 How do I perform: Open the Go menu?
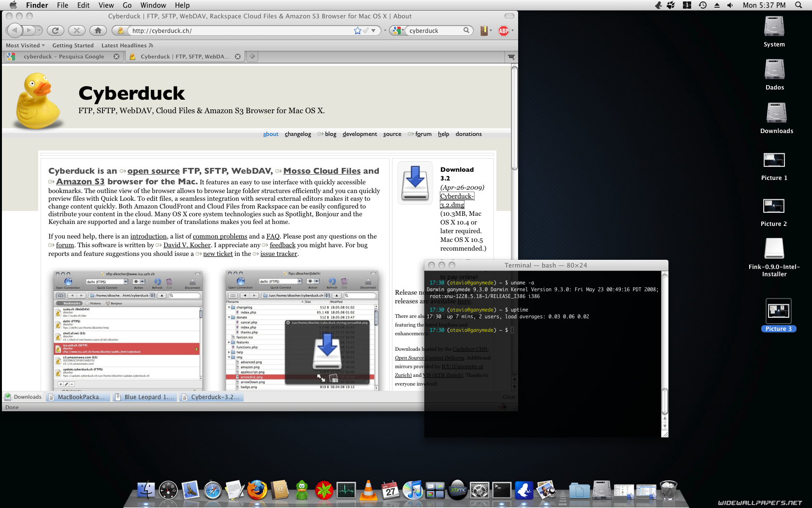point(127,5)
